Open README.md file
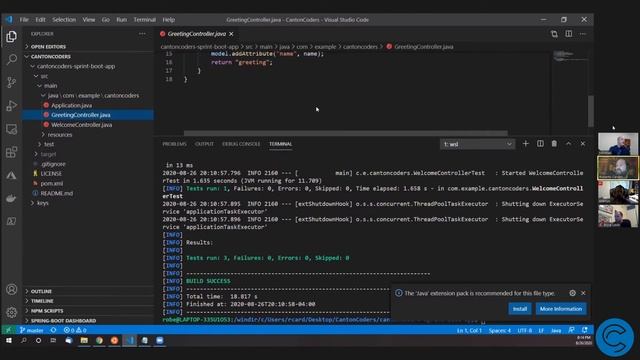Image resolution: width=640 pixels, height=360 pixels. point(88,193)
